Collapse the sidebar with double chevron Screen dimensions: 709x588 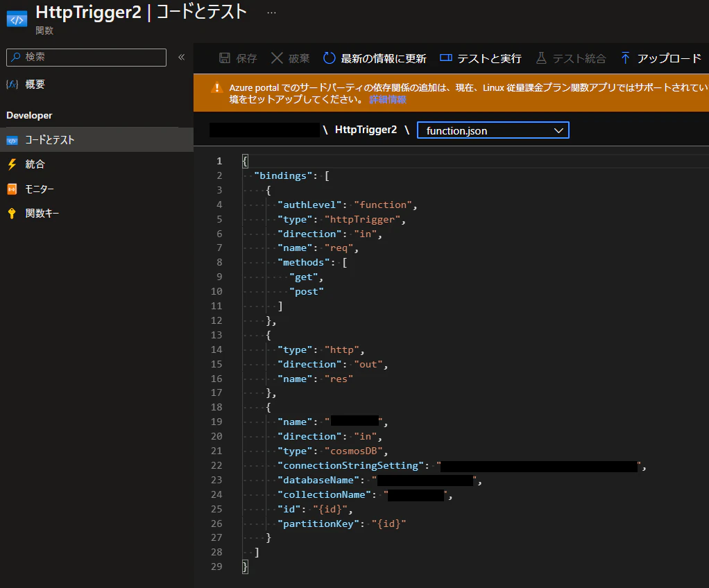click(x=181, y=57)
